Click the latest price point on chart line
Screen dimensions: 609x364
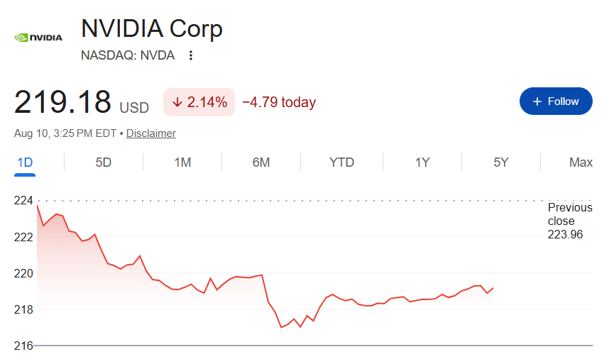tap(493, 288)
